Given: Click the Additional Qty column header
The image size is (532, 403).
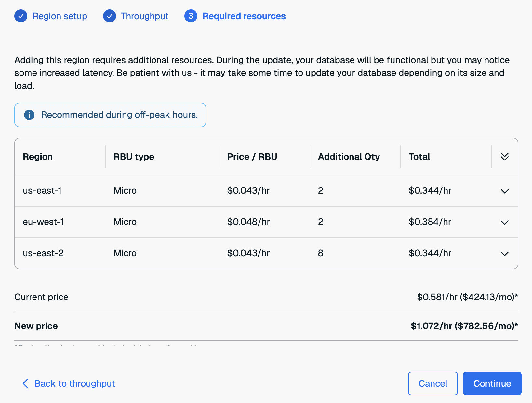Looking at the screenshot, I should tap(349, 157).
